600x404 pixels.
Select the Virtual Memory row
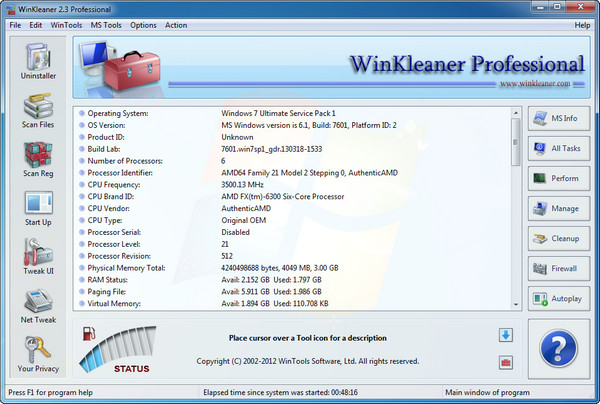pyautogui.click(x=293, y=303)
